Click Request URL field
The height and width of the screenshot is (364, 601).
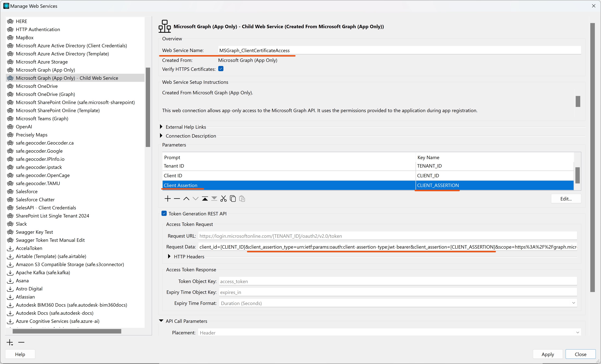click(x=388, y=236)
